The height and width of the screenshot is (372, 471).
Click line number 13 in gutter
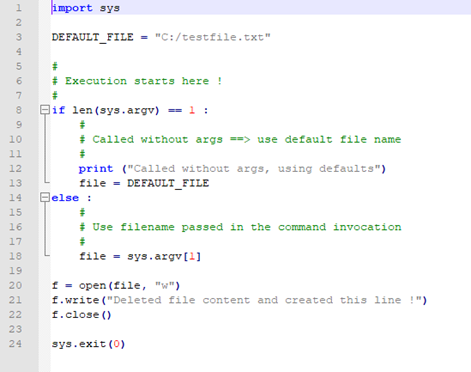point(15,183)
